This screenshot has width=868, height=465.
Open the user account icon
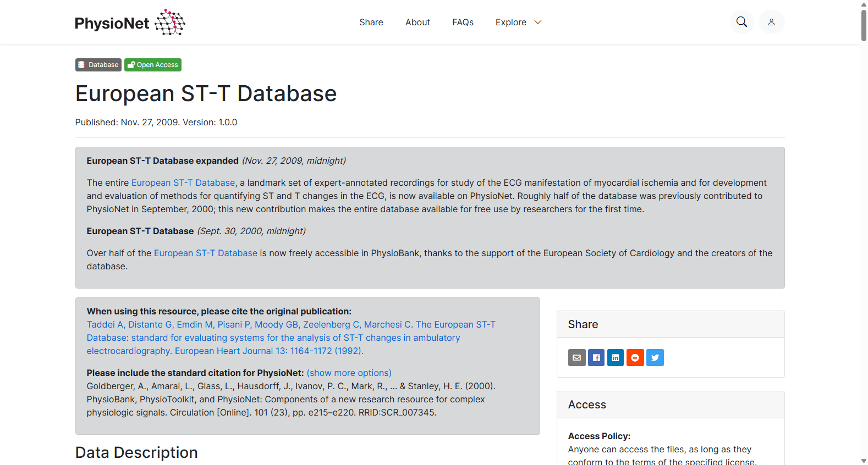(x=771, y=22)
